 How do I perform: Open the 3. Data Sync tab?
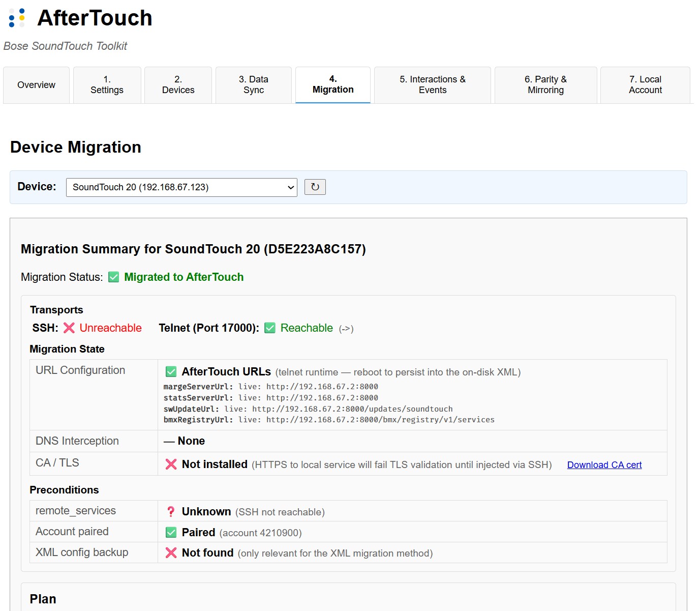point(254,85)
